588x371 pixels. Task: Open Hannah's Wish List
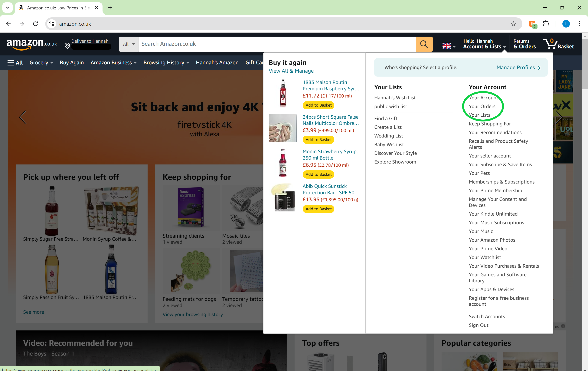click(x=395, y=98)
